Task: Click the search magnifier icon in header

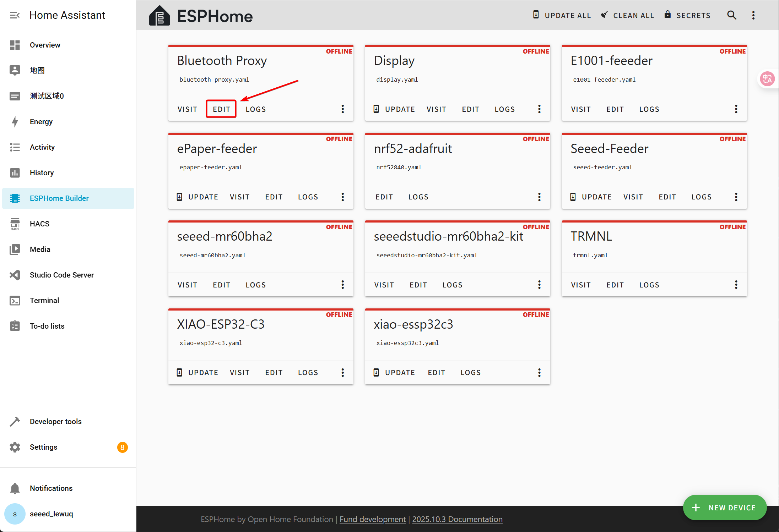Action: pyautogui.click(x=731, y=15)
